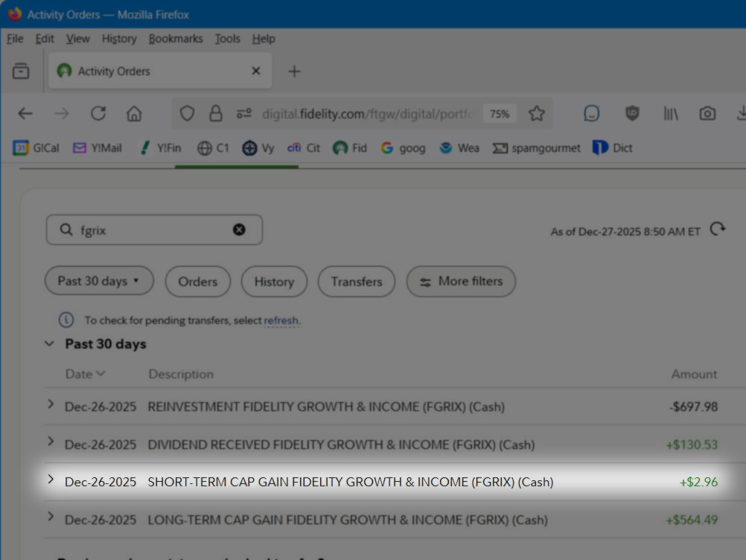Screen dimensions: 746x560
Task: Click the +$2.96 amount
Action: [698, 482]
